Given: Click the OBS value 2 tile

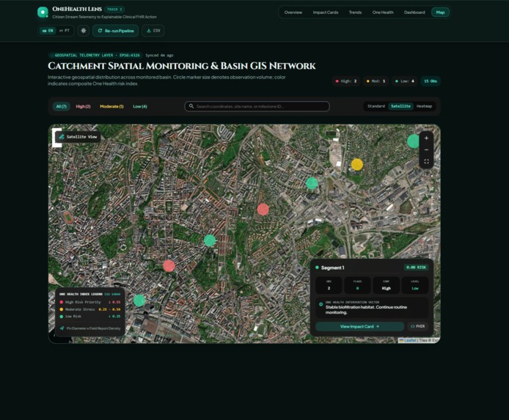Looking at the screenshot, I should (329, 285).
